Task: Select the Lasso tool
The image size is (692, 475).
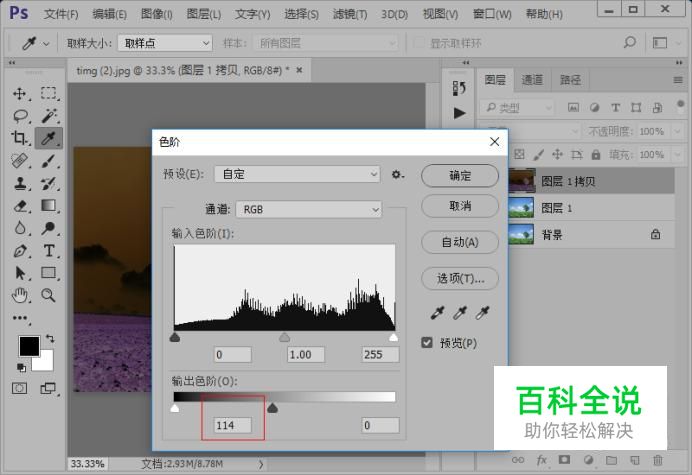Action: click(x=20, y=116)
